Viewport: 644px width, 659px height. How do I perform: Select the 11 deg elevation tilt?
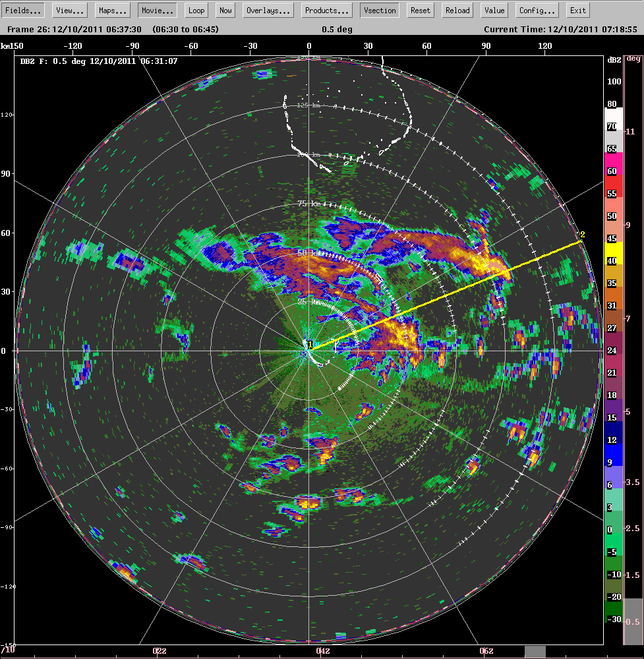[632, 132]
